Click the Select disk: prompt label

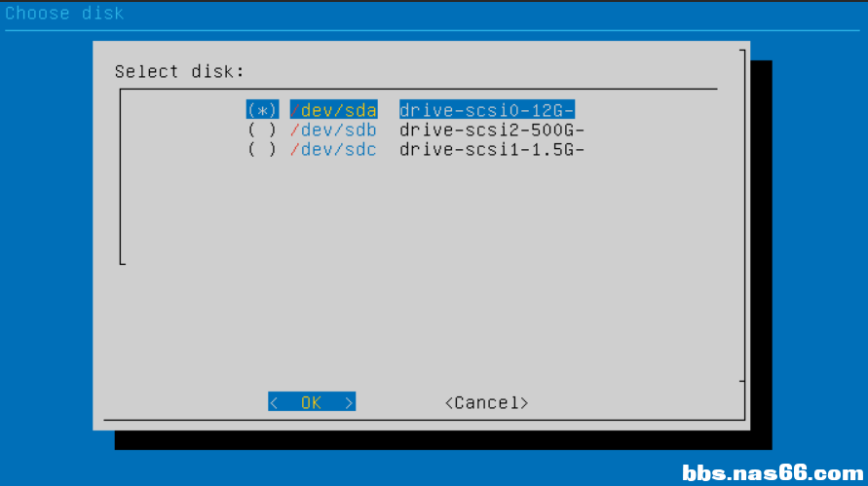click(179, 71)
